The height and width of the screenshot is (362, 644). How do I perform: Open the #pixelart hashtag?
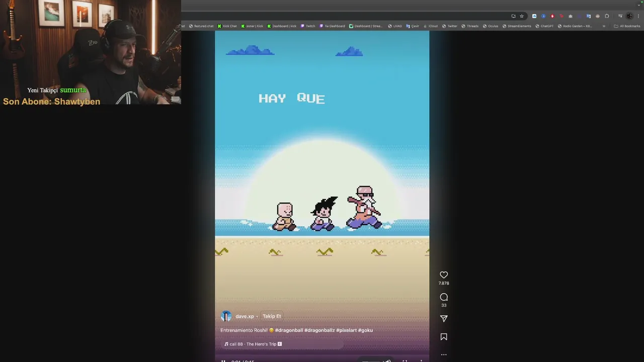(x=346, y=330)
